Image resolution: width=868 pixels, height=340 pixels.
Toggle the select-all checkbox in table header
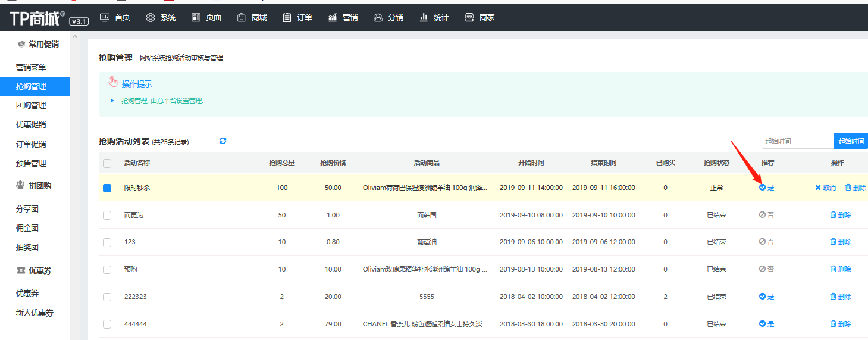107,163
